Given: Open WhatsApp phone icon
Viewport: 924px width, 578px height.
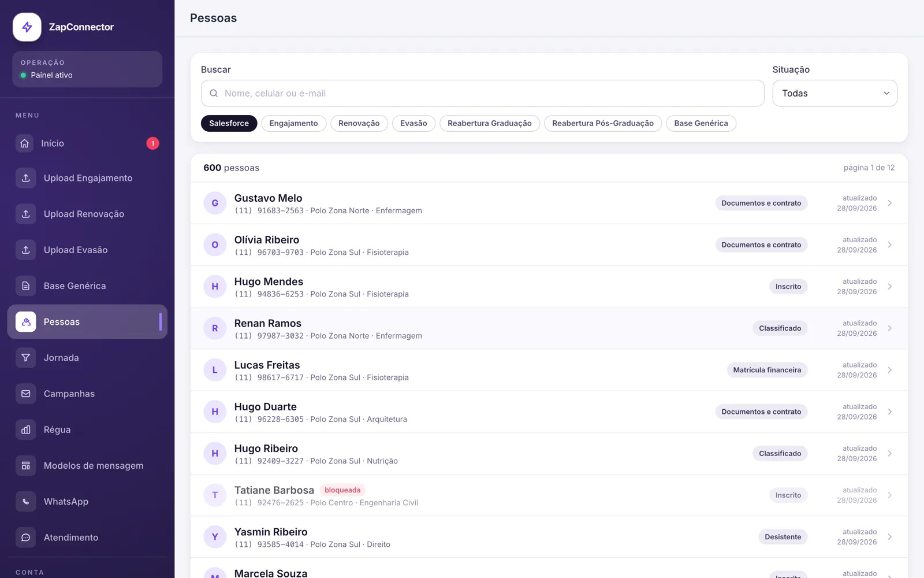Looking at the screenshot, I should click(x=25, y=502).
